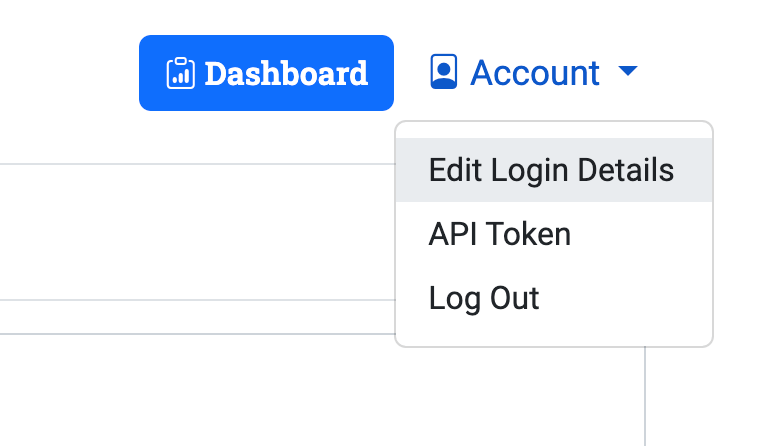The height and width of the screenshot is (446, 762).
Task: Click the caret arrow beside Account
Action: [627, 71]
